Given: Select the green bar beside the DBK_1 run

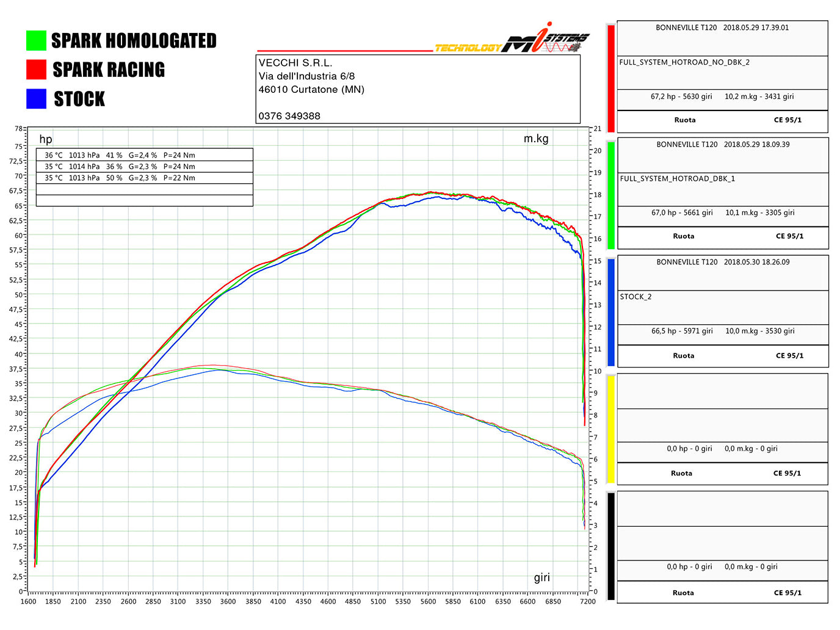Looking at the screenshot, I should pyautogui.click(x=610, y=193).
